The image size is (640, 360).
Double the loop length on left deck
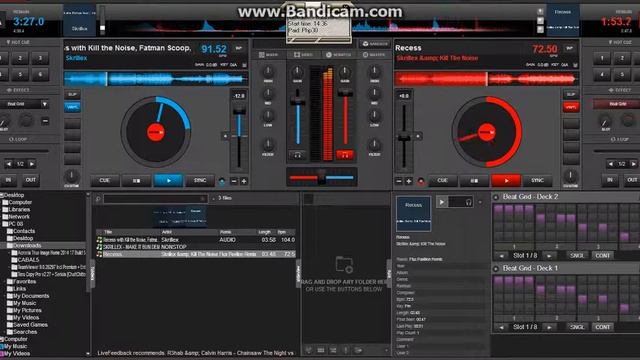point(32,164)
